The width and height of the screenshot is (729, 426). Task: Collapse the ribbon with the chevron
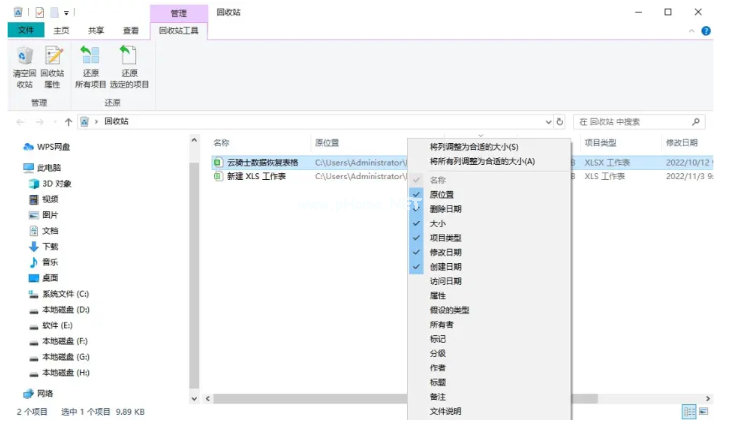coord(691,31)
